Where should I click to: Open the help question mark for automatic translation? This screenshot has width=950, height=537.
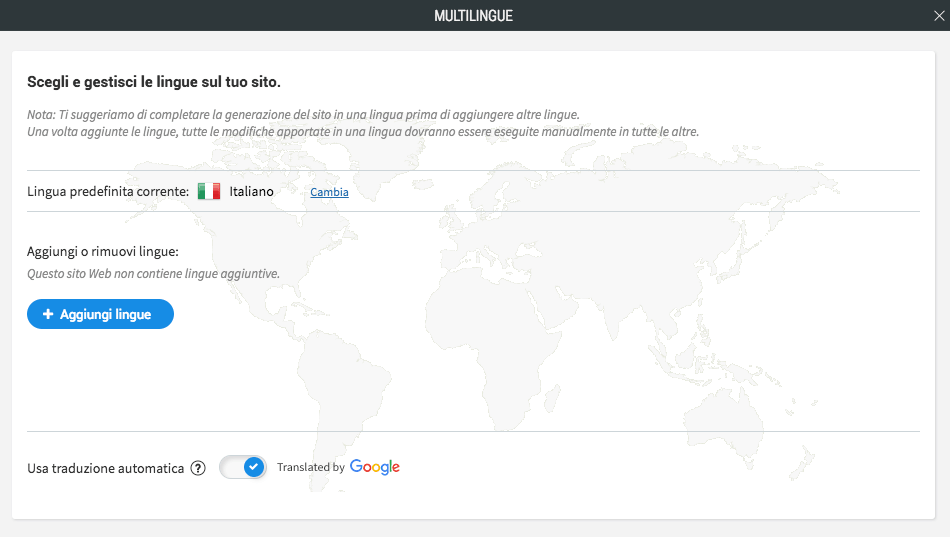(x=198, y=468)
